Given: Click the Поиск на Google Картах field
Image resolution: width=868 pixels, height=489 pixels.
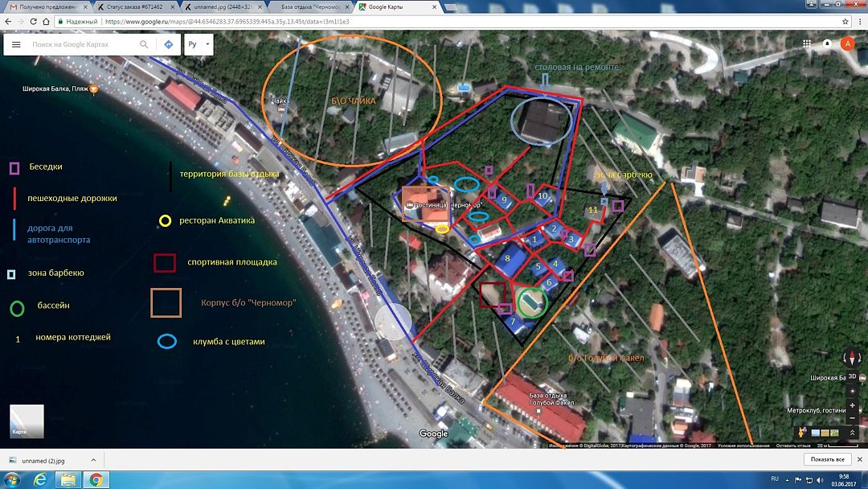Looking at the screenshot, I should tap(80, 45).
